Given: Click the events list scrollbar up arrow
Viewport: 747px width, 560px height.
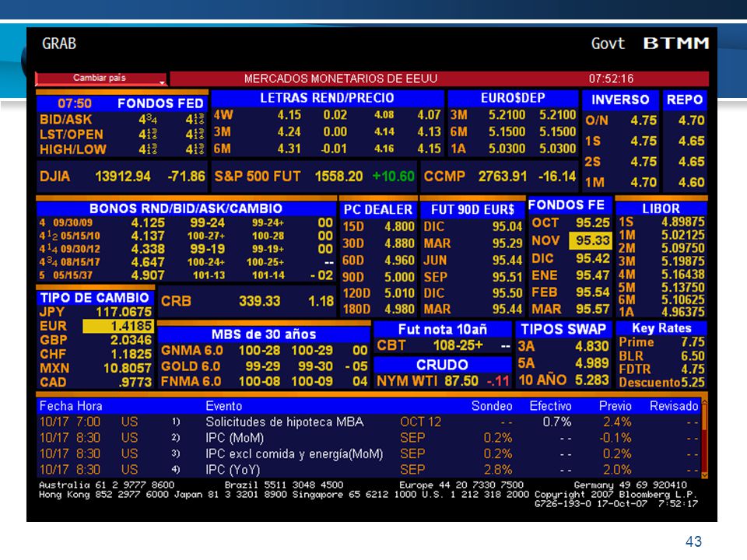Looking at the screenshot, I should tap(705, 403).
